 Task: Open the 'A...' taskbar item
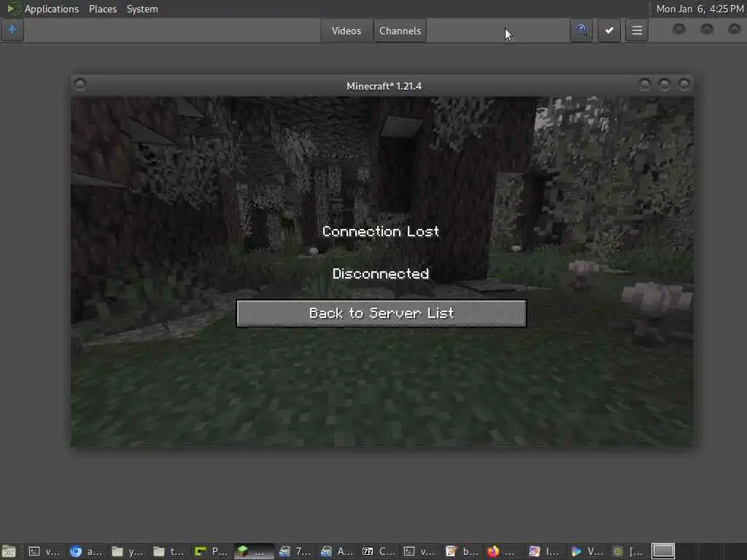point(336,551)
